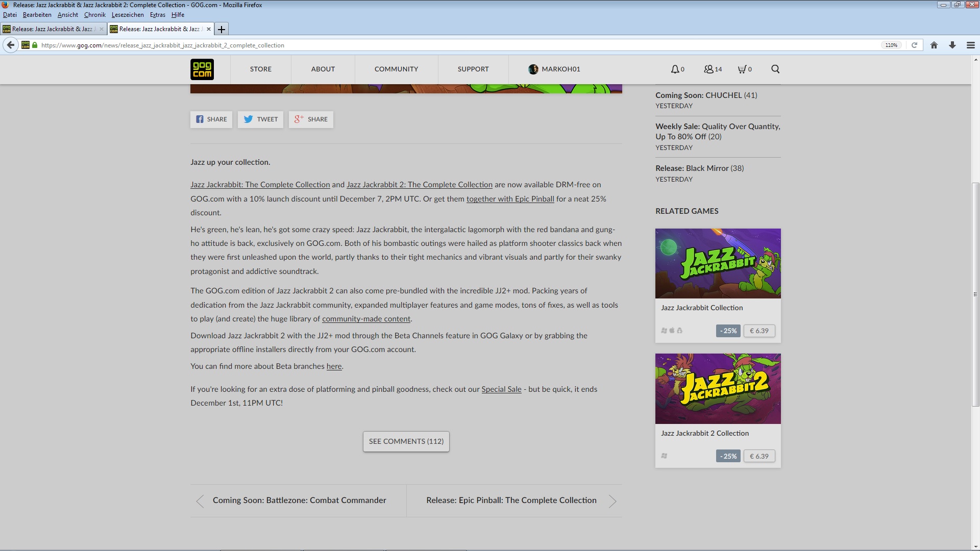
Task: Open the community-made content link
Action: 366,319
